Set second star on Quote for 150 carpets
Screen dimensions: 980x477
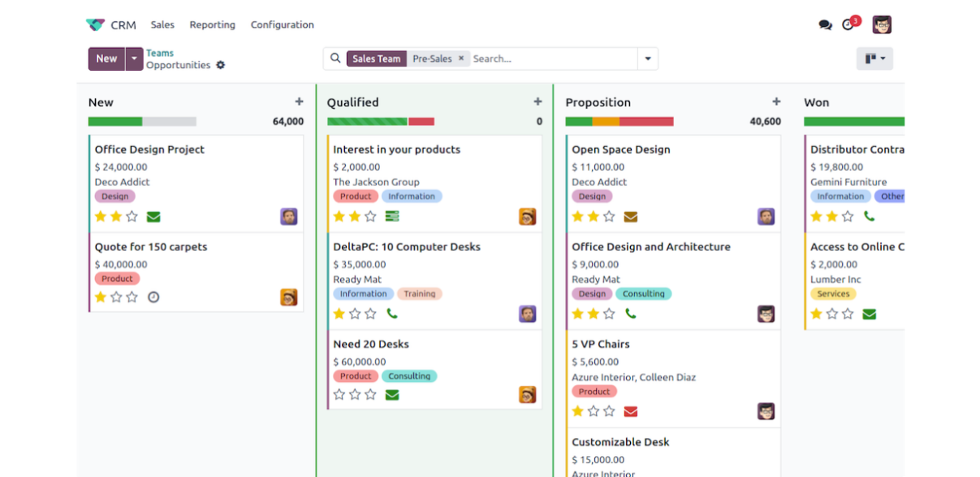[116, 297]
